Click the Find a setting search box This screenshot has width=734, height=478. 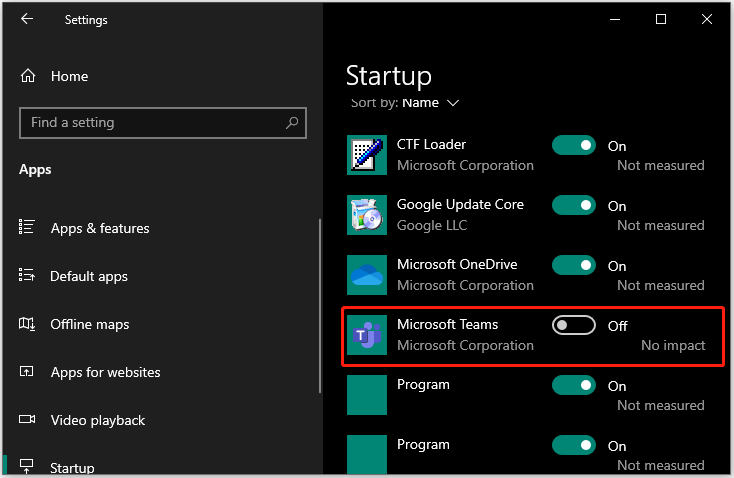coord(150,123)
